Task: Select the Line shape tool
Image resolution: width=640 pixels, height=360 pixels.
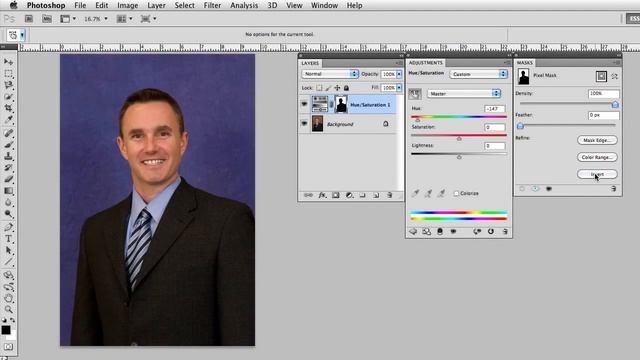Action: (x=8, y=262)
